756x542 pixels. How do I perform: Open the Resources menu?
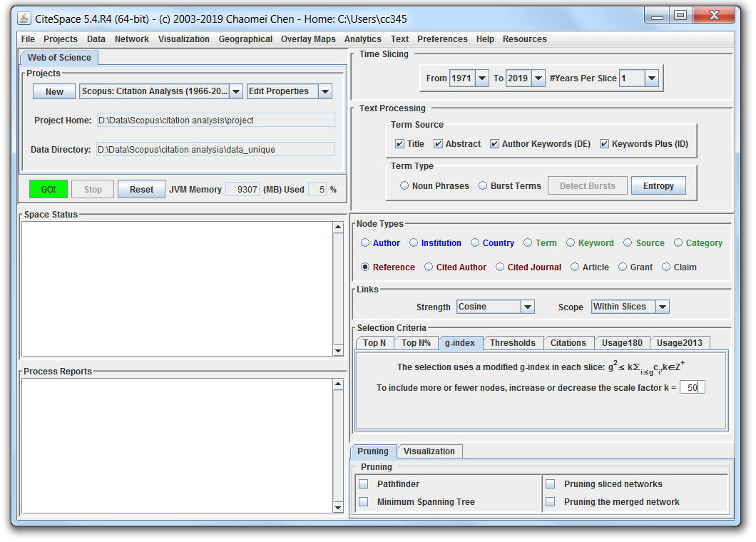pyautogui.click(x=525, y=39)
